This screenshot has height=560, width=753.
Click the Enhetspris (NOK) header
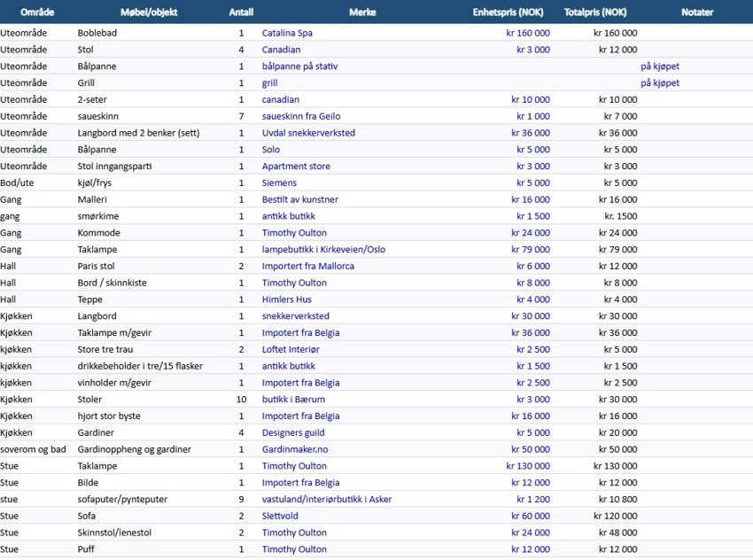click(508, 12)
